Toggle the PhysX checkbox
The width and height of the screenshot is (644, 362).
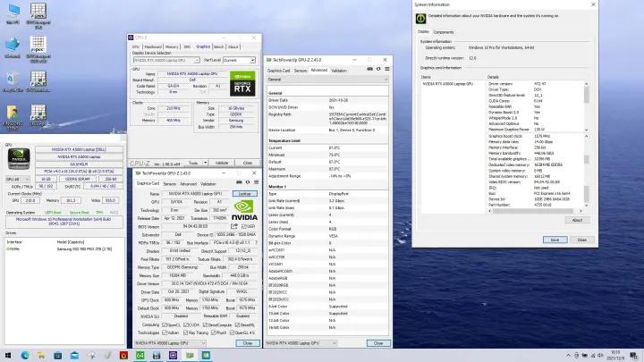[x=213, y=333]
